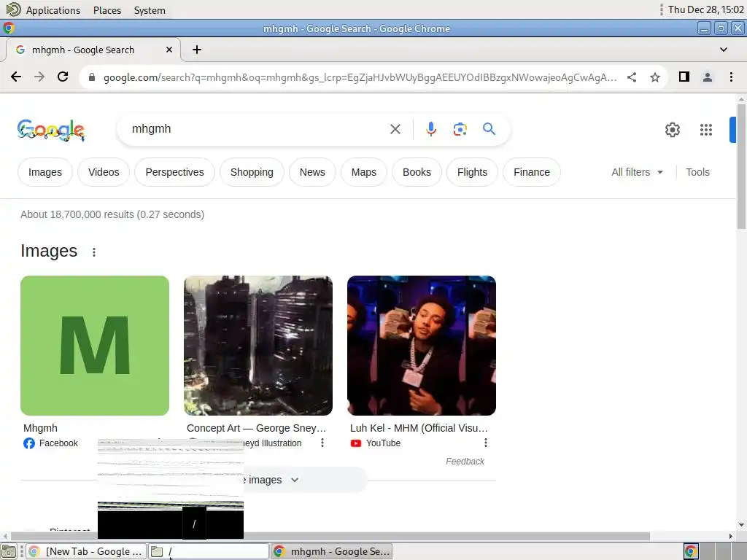This screenshot has height=560, width=747.
Task: Switch to Perspectives results
Action: click(174, 172)
